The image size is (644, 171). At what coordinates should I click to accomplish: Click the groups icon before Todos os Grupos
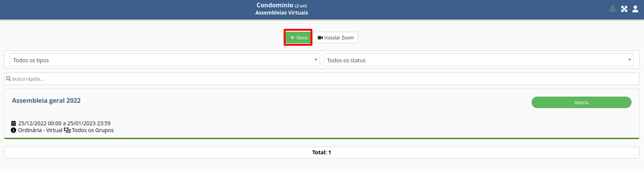click(67, 130)
